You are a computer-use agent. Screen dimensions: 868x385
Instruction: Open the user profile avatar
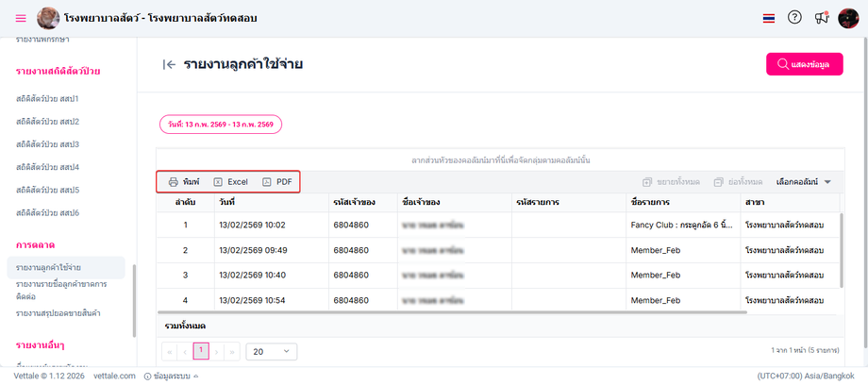coord(848,18)
